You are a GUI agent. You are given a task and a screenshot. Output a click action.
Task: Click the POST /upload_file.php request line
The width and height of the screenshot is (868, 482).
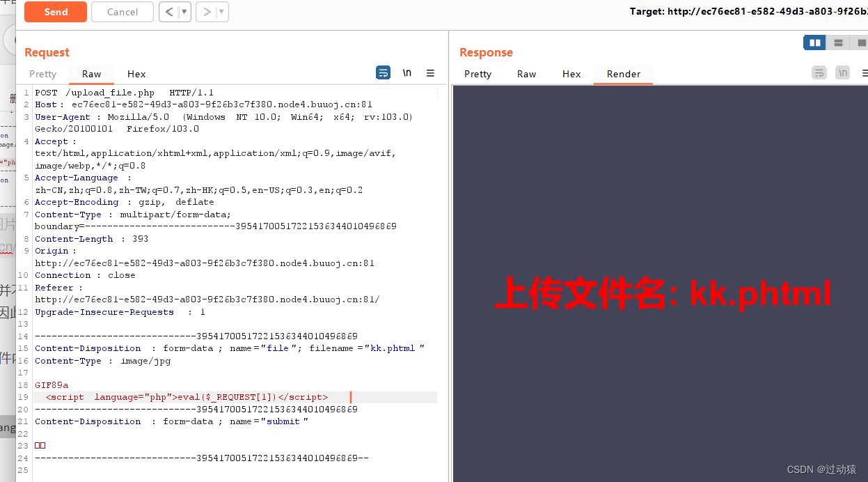124,93
